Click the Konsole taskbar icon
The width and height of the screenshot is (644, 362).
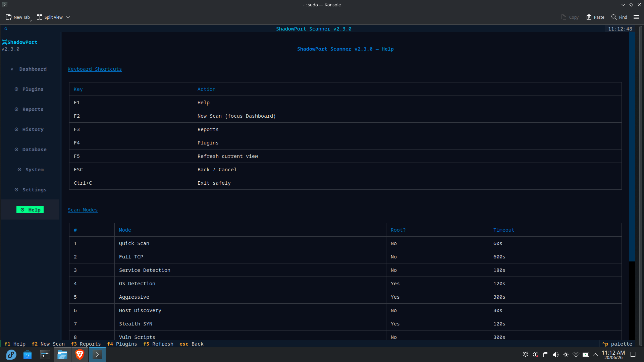pyautogui.click(x=97, y=355)
